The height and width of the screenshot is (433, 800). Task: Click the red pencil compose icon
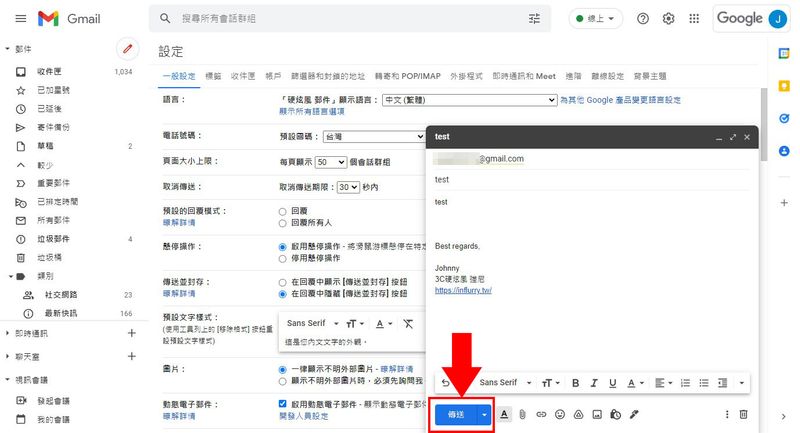pyautogui.click(x=128, y=49)
